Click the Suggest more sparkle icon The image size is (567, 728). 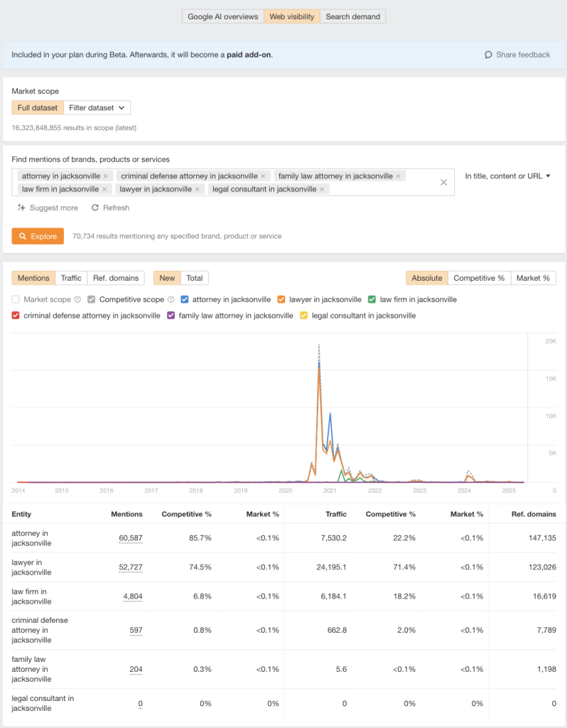tap(21, 208)
